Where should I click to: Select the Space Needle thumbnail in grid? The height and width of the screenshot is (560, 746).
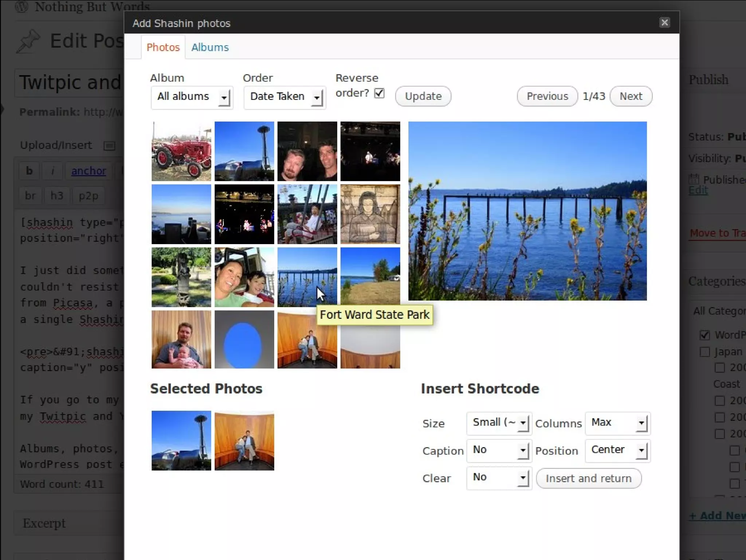pos(244,151)
